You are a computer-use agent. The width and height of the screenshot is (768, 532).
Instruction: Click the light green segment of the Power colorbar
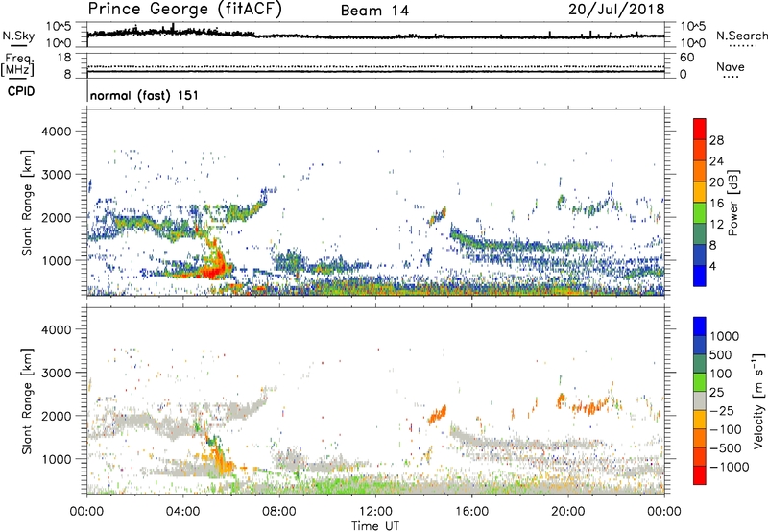click(700, 212)
